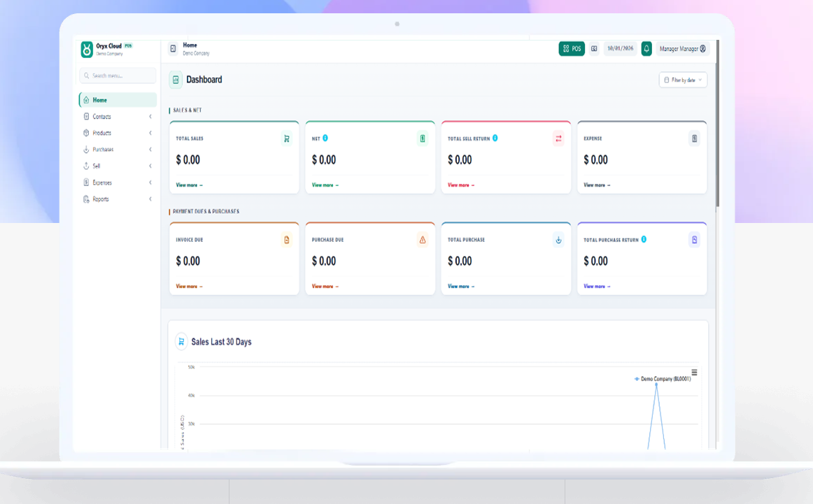813x504 pixels.
Task: Click the Purchase Due warning icon
Action: tap(423, 240)
